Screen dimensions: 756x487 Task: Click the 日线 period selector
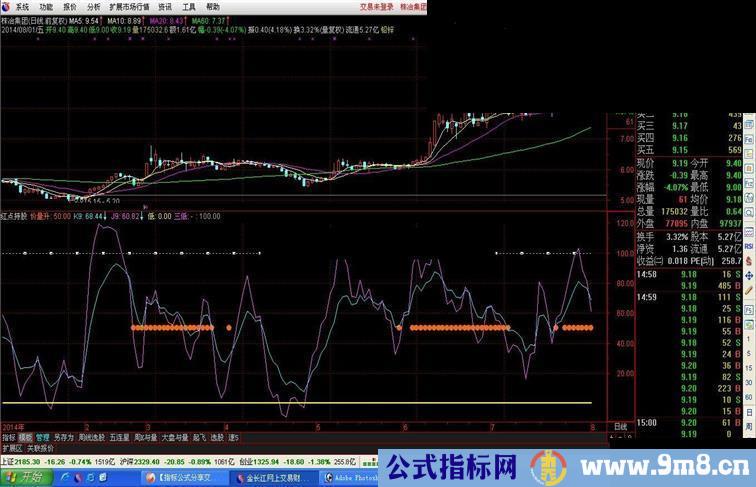point(620,426)
